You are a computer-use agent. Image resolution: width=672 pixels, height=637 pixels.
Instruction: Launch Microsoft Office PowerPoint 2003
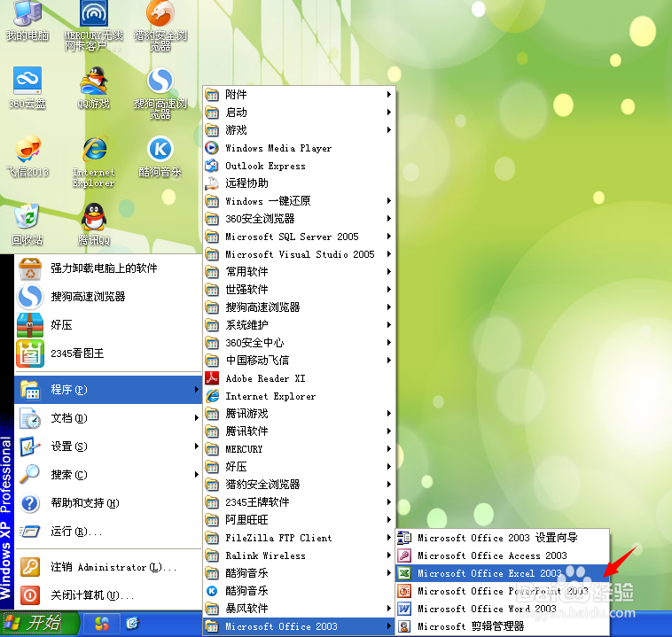(502, 591)
